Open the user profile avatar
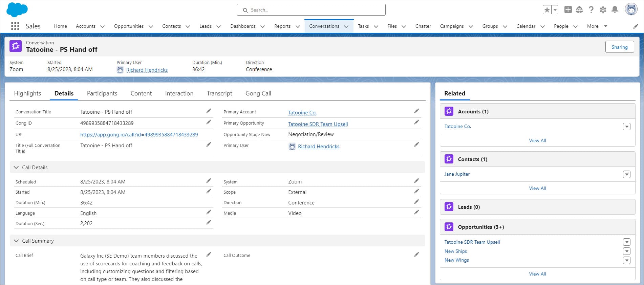 (631, 9)
